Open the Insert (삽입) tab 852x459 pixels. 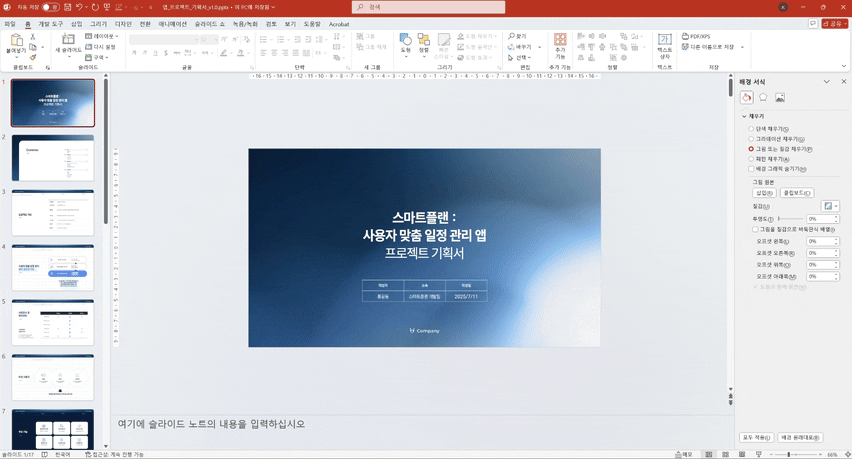click(x=77, y=24)
